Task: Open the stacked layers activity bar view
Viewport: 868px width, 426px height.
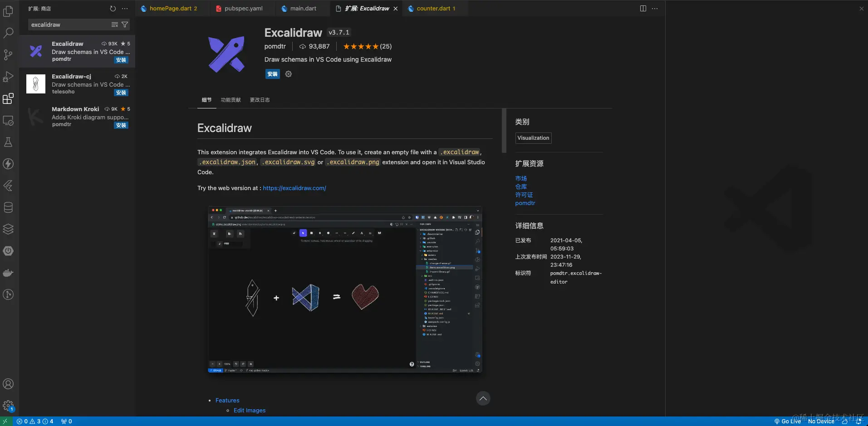Action: pyautogui.click(x=8, y=229)
